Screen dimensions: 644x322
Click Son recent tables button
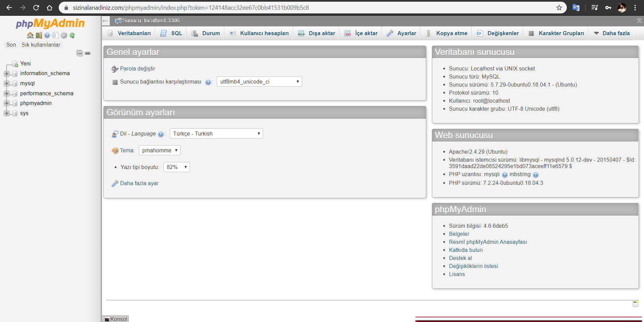pyautogui.click(x=11, y=45)
